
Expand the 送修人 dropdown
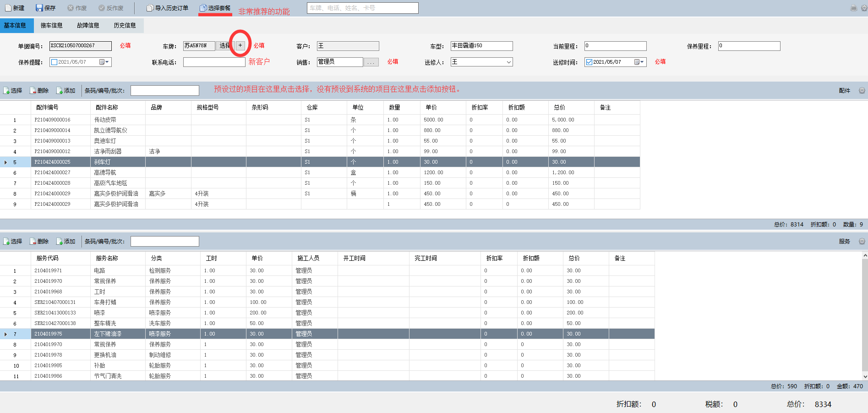pos(508,62)
